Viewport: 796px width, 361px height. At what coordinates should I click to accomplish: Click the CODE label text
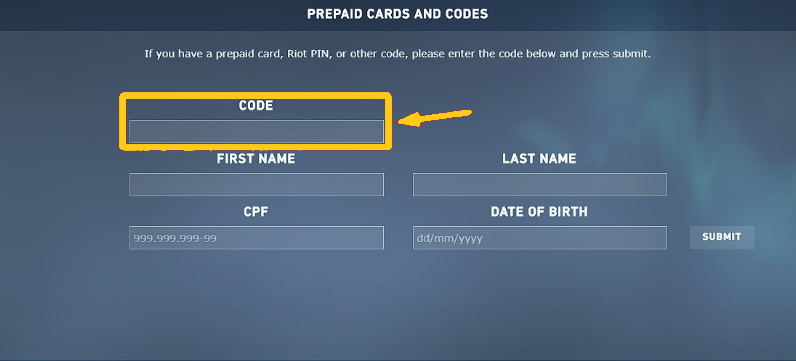point(256,106)
